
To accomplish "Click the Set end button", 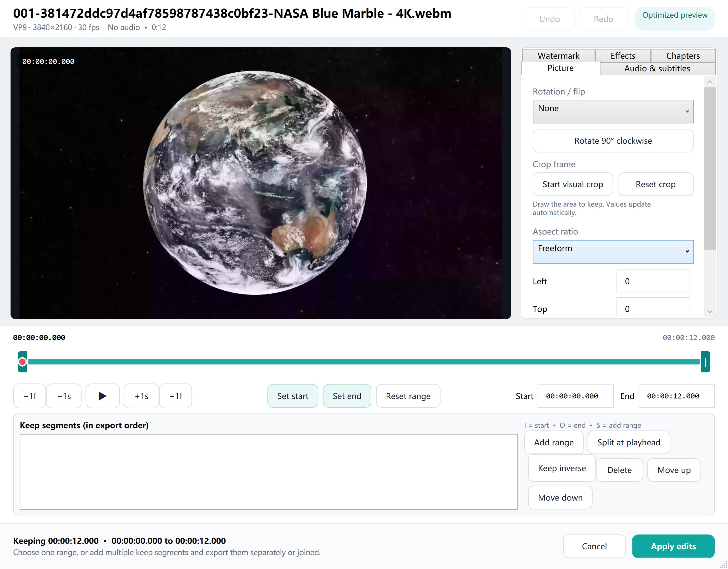I will pyautogui.click(x=347, y=396).
